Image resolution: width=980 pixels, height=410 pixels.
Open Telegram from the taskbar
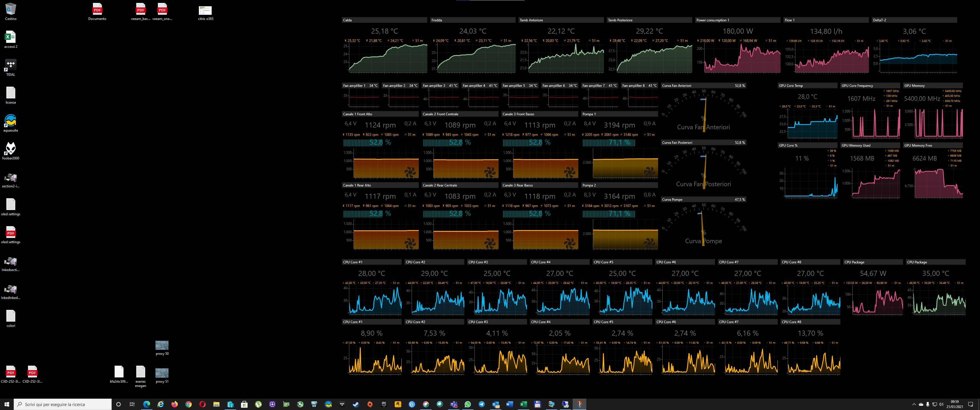click(482, 404)
